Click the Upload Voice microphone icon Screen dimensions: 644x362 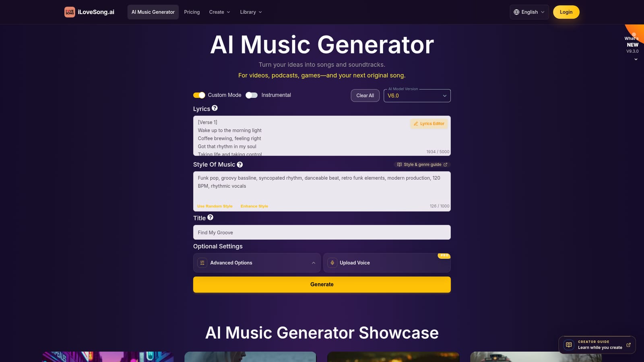click(x=332, y=263)
